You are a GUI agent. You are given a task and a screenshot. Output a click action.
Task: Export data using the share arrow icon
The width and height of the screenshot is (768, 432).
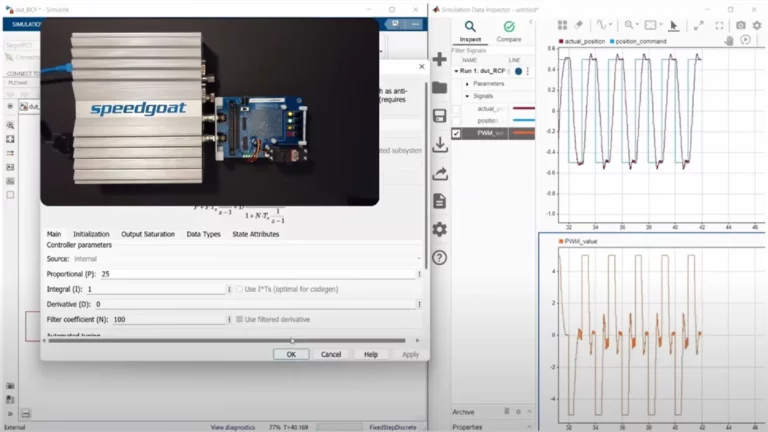click(440, 173)
